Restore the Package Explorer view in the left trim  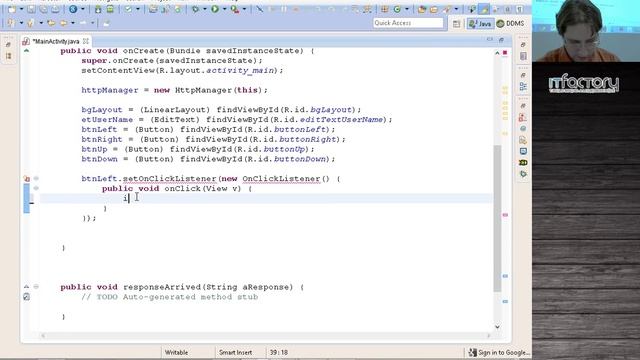(8, 44)
